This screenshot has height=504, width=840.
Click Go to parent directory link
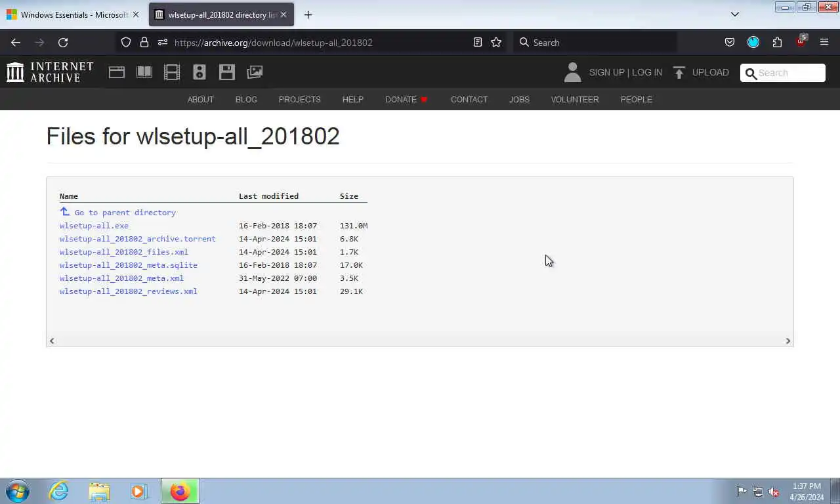click(125, 213)
